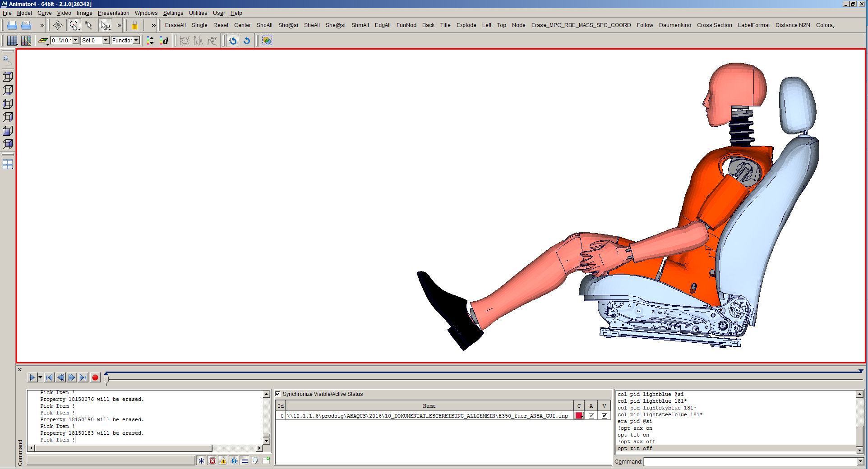Select the sixth cube view icon in sidebar
868x469 pixels.
pyautogui.click(x=8, y=144)
